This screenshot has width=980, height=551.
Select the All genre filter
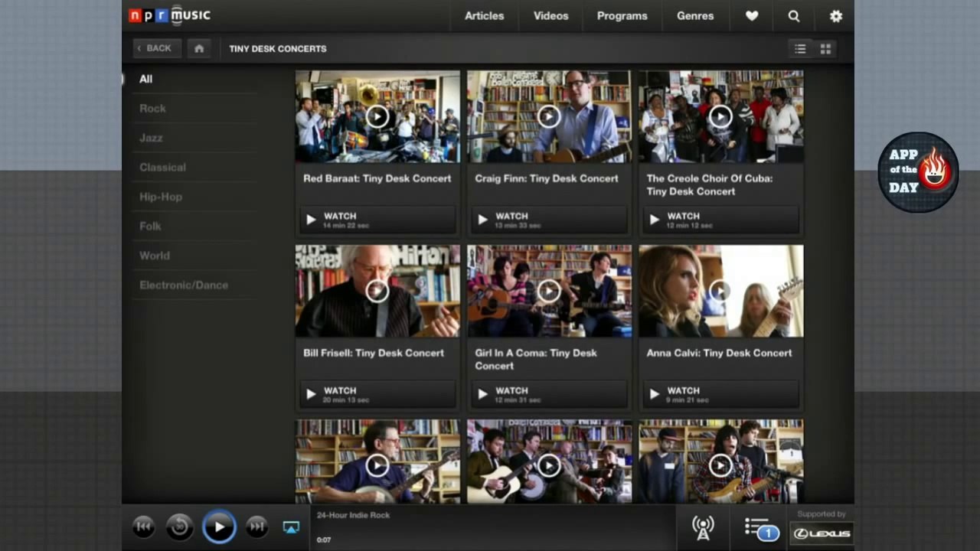[145, 79]
